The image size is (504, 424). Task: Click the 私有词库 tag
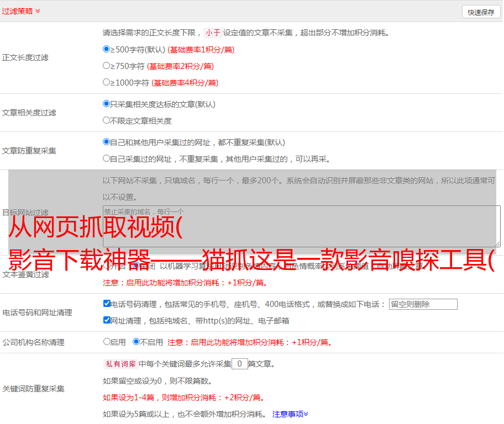(121, 364)
